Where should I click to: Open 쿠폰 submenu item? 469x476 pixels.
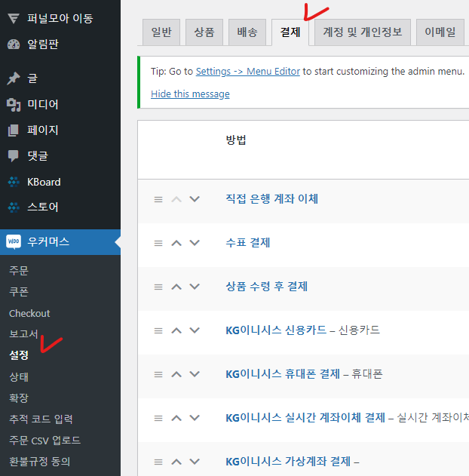pyautogui.click(x=19, y=292)
